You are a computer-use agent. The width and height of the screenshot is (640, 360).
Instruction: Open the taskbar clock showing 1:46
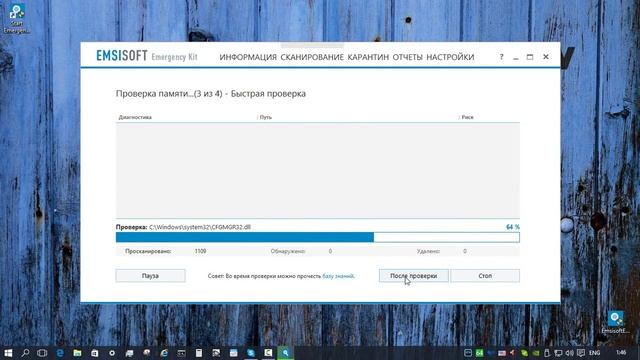[x=621, y=352]
